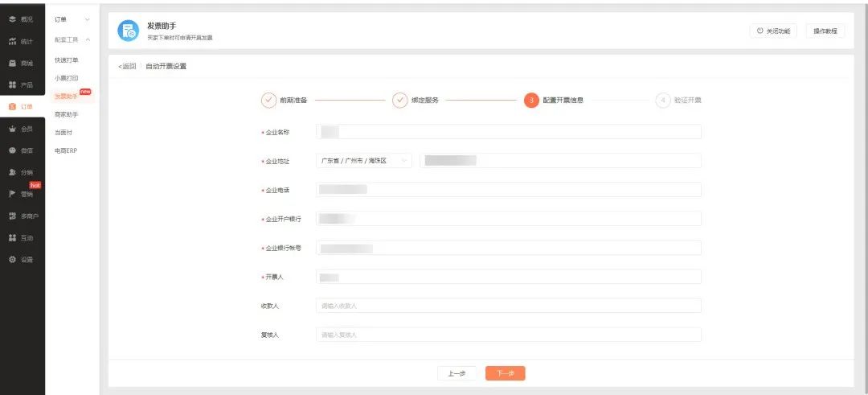This screenshot has width=868, height=395.
Task: Click the 返回 back link
Action: coord(127,66)
